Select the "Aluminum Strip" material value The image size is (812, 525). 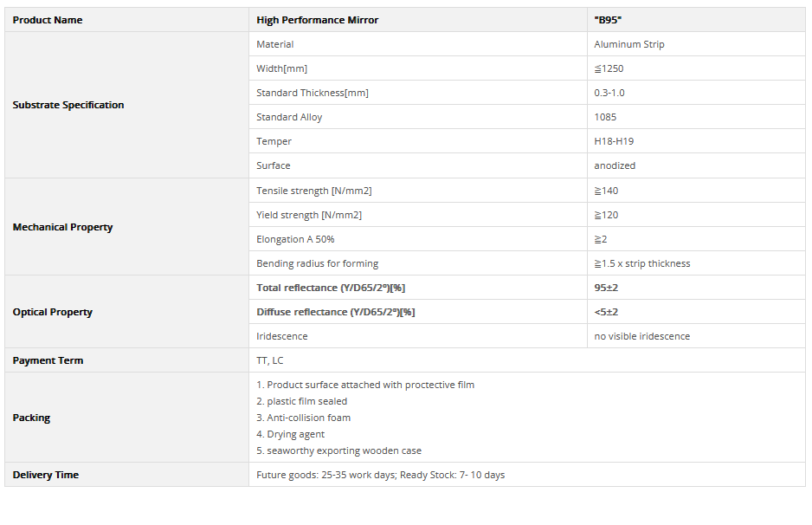click(628, 44)
